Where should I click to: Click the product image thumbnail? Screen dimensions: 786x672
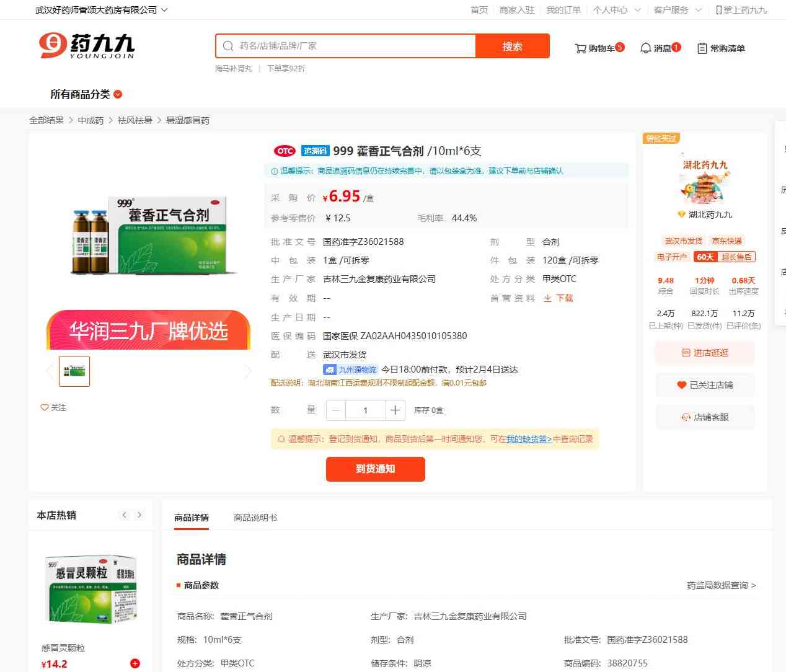(74, 371)
